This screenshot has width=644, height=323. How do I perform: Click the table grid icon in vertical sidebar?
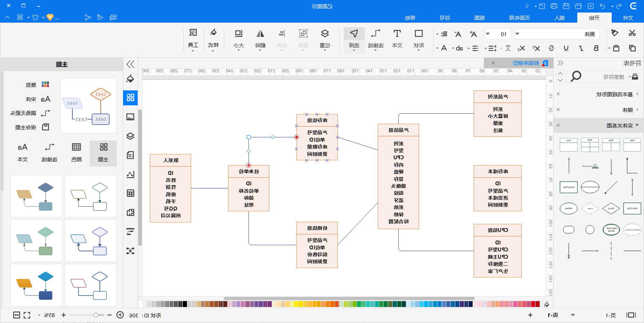point(130,193)
